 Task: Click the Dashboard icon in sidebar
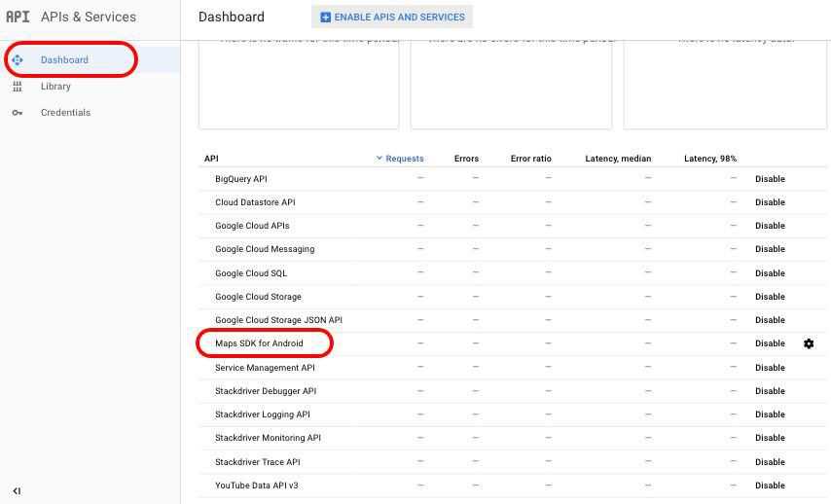tap(18, 60)
